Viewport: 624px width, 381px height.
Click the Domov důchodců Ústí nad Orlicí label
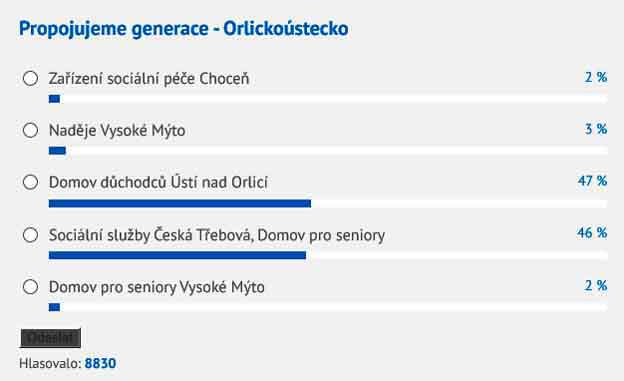coord(158,182)
